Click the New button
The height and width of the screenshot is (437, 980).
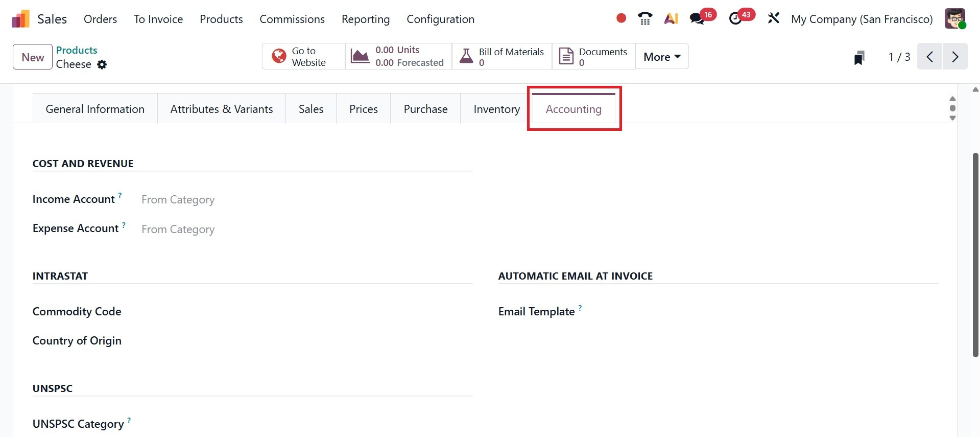33,57
